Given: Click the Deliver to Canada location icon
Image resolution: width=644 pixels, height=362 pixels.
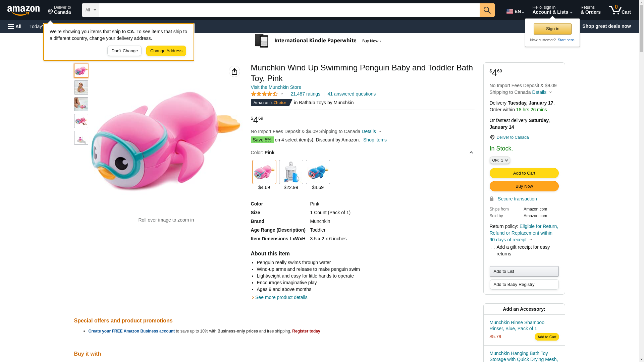Looking at the screenshot, I should coord(492,137).
